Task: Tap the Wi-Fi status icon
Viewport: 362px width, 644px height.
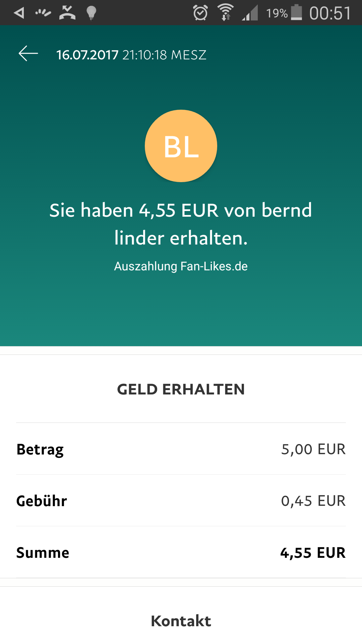Action: [x=226, y=13]
